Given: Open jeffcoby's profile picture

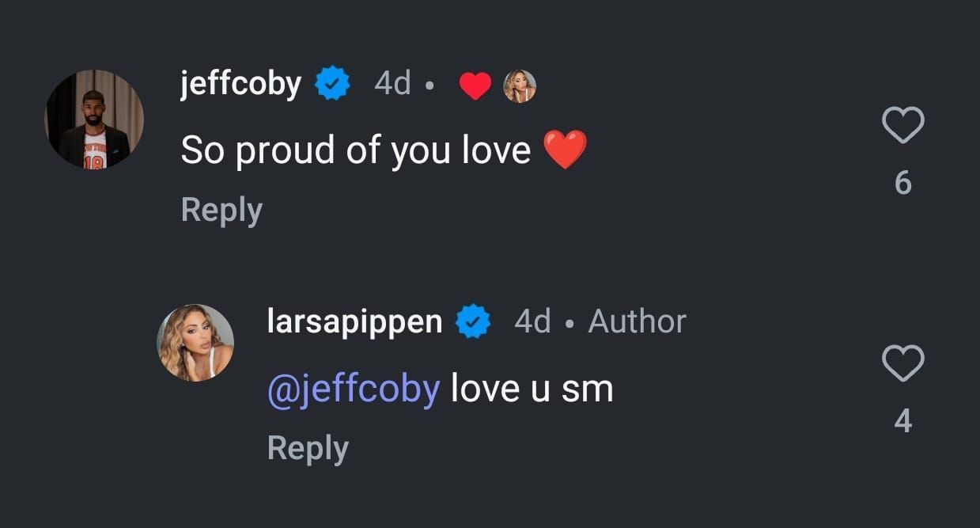Looking at the screenshot, I should coord(94,119).
